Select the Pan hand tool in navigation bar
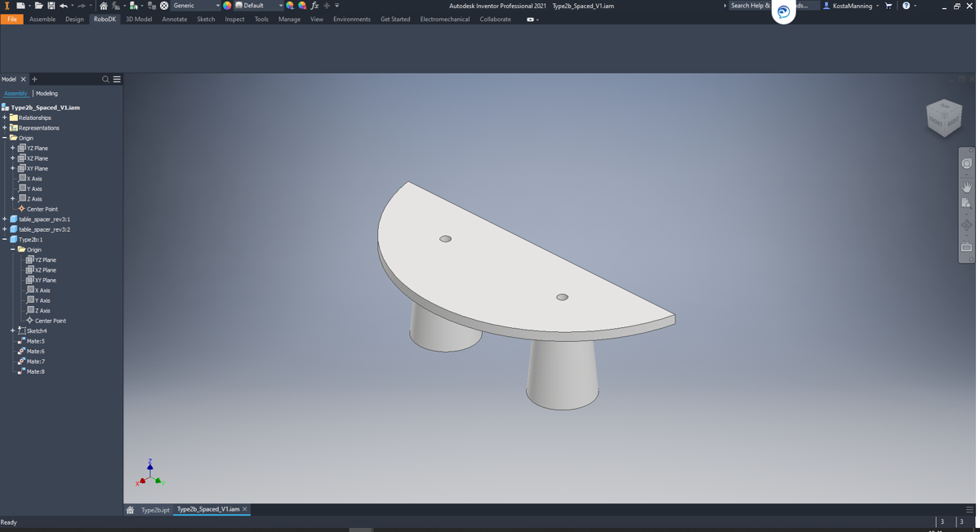This screenshot has width=980, height=532. point(967,187)
